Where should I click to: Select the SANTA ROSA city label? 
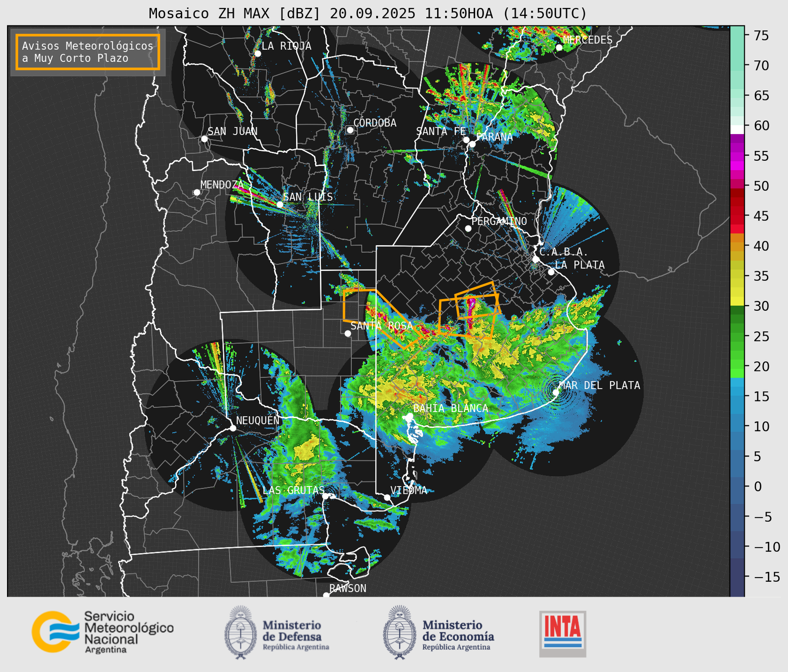382,326
